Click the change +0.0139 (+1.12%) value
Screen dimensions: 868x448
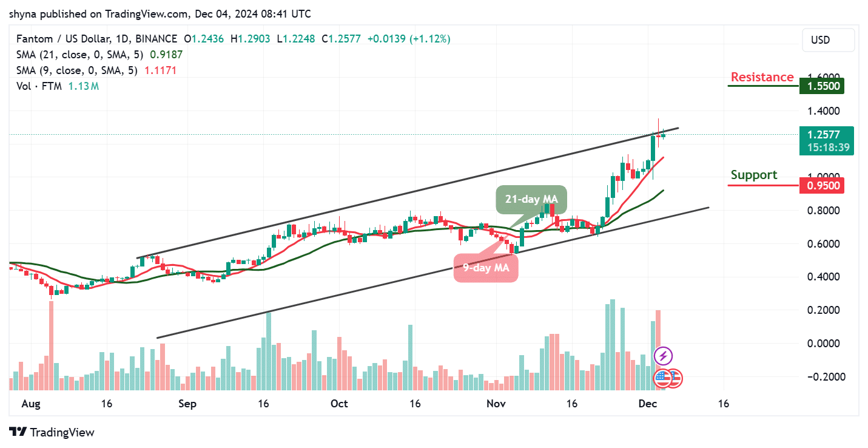point(408,39)
